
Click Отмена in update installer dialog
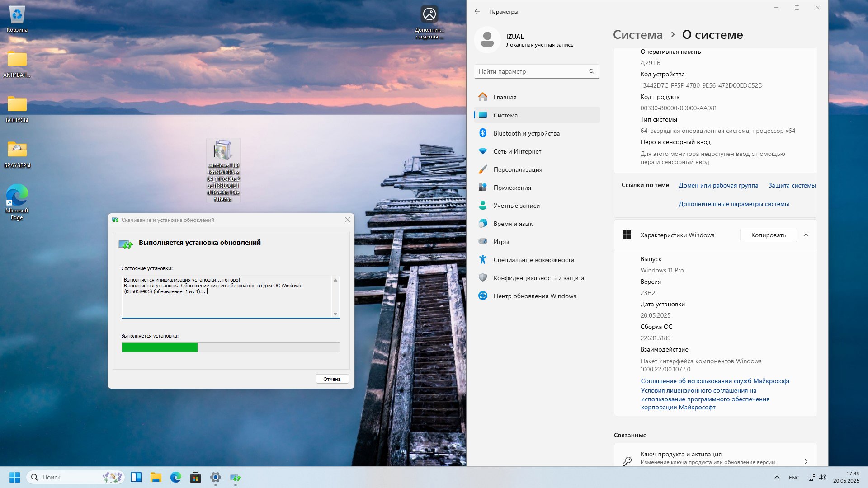click(332, 379)
